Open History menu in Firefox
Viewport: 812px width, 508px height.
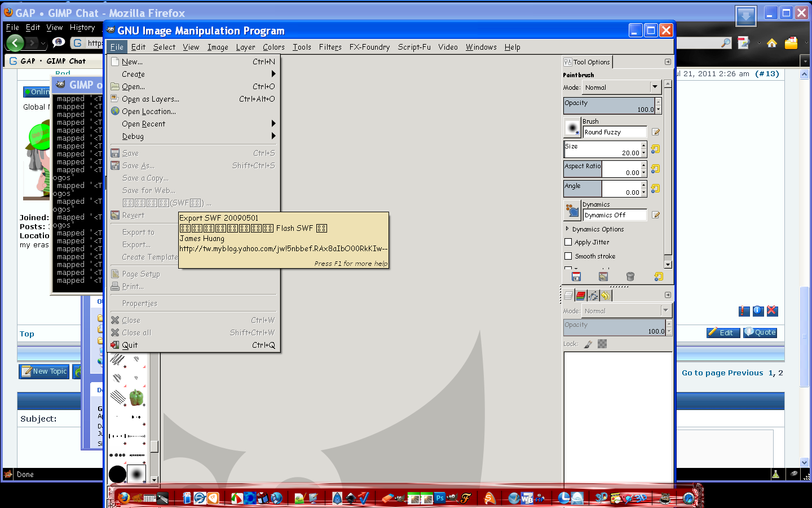point(82,27)
